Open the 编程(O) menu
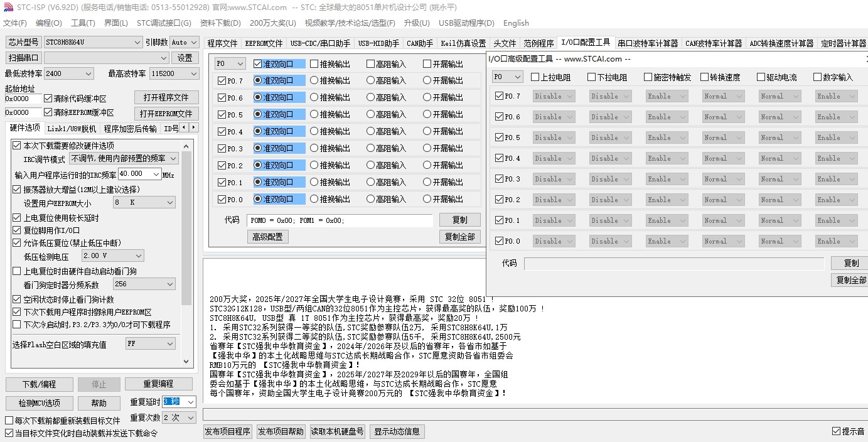 click(x=48, y=23)
